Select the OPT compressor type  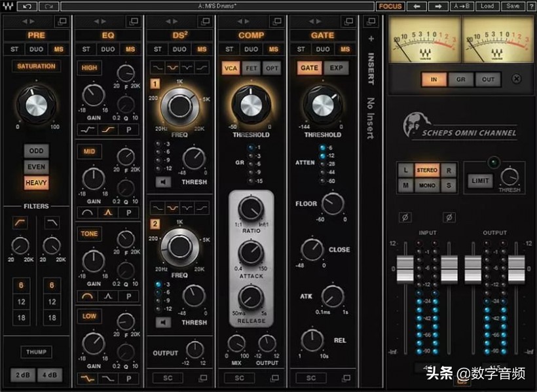tap(272, 68)
